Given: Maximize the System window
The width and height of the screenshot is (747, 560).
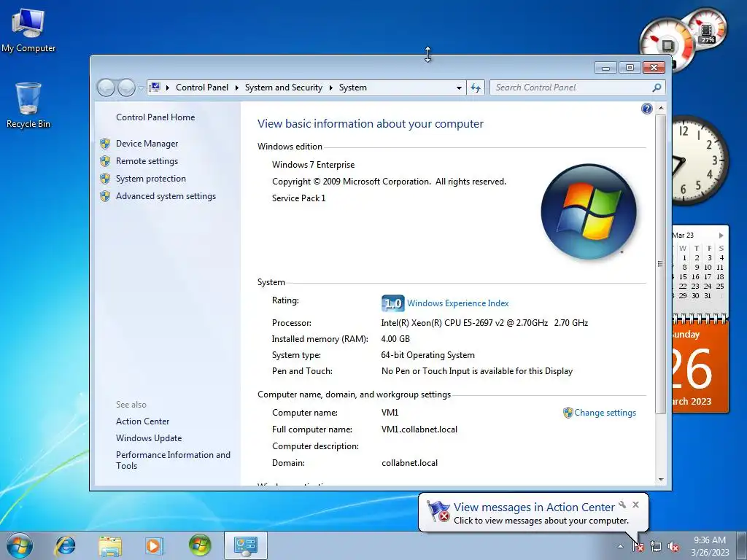Looking at the screenshot, I should (x=630, y=68).
